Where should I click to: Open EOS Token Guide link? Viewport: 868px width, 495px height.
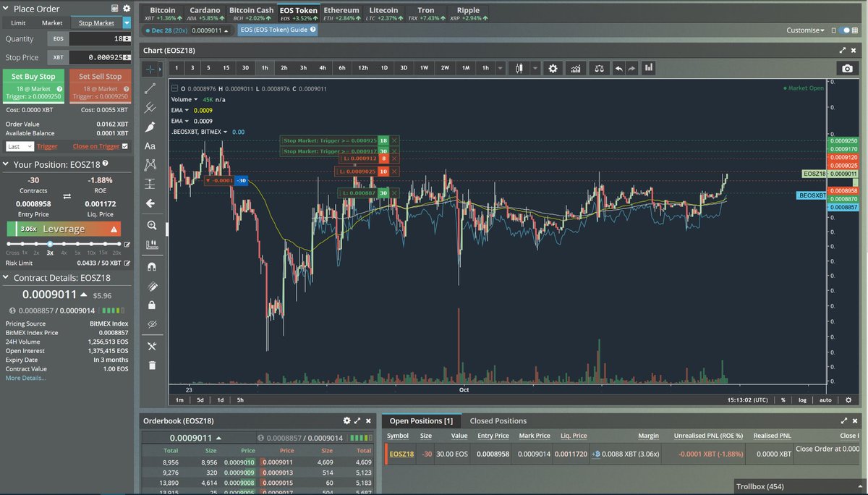(x=278, y=30)
